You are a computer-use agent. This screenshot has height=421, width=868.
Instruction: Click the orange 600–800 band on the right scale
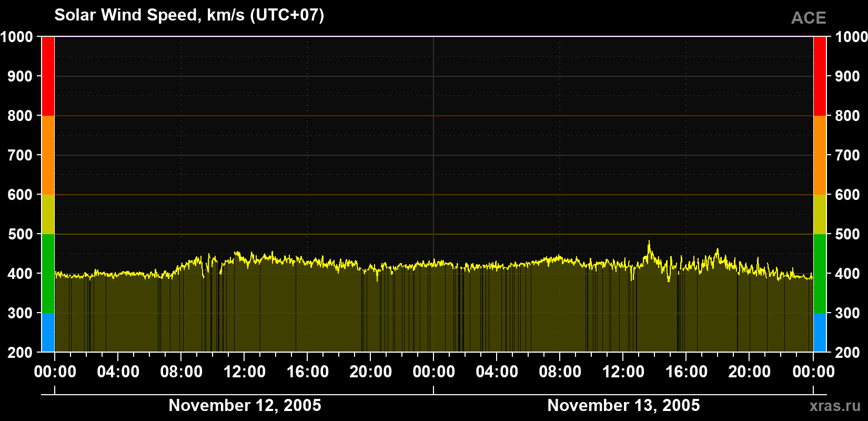click(x=820, y=155)
